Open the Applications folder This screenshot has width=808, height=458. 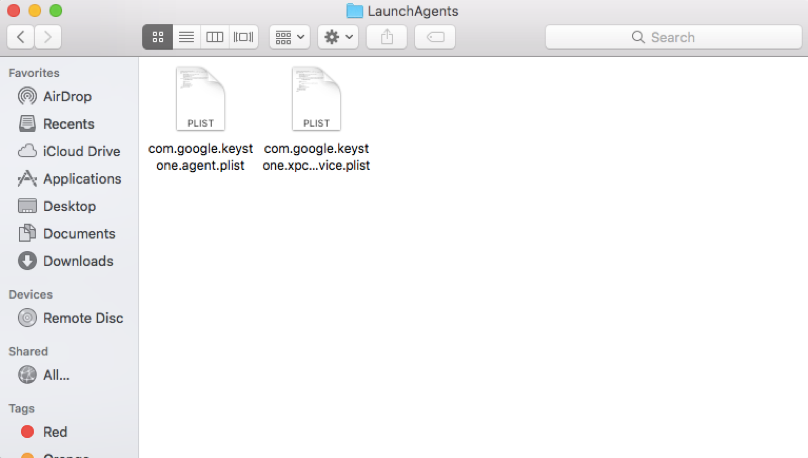click(x=81, y=179)
